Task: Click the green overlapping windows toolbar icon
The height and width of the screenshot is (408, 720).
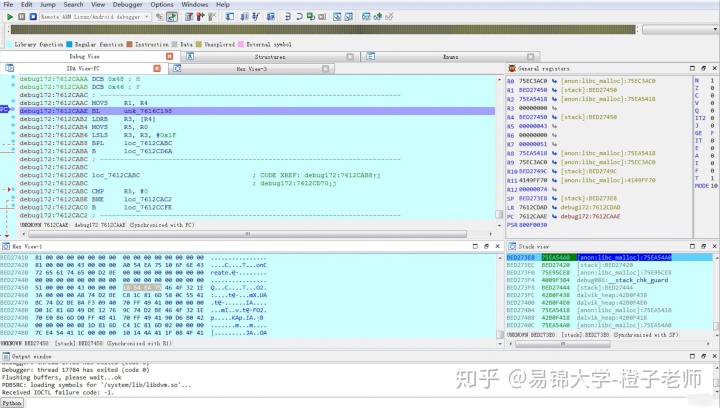Action: pos(311,17)
